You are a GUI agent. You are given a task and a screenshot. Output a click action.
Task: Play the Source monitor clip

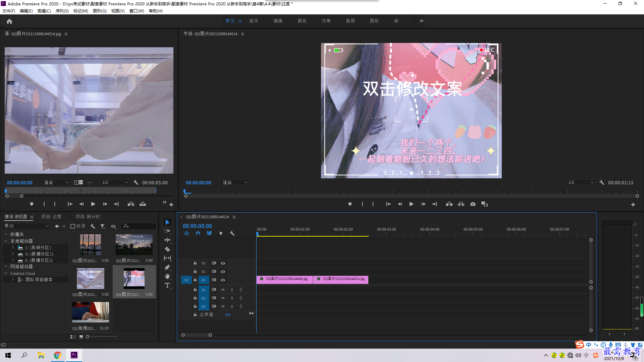click(93, 204)
